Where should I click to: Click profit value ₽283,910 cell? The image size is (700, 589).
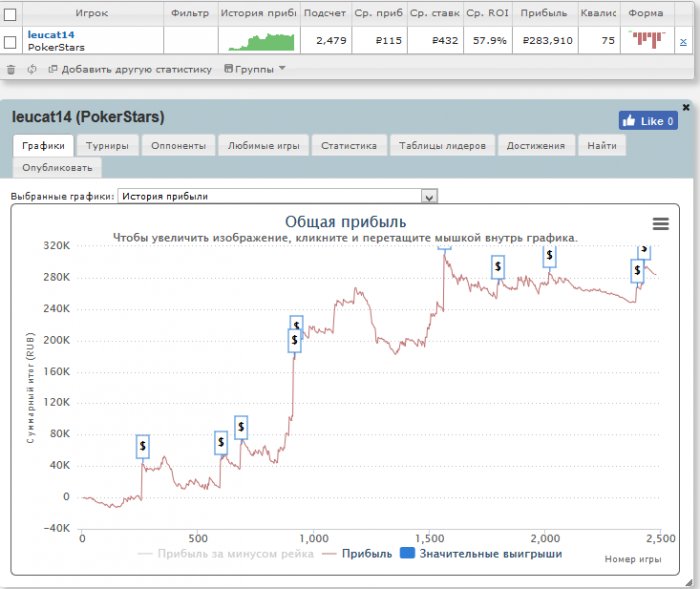point(547,41)
